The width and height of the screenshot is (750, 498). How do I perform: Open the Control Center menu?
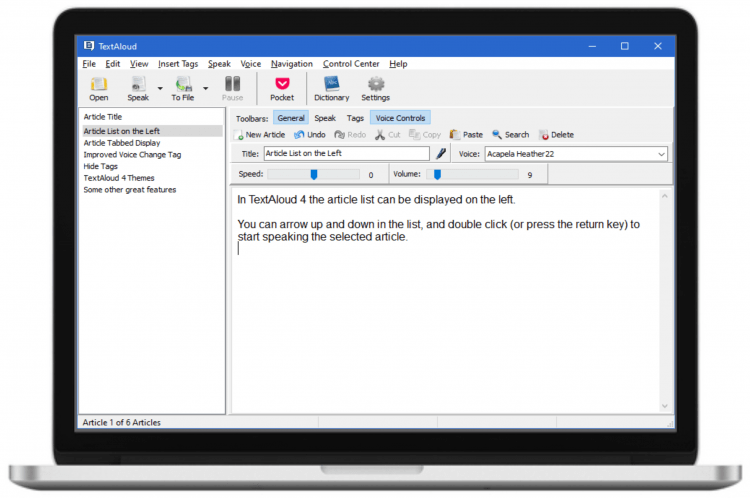tap(351, 64)
